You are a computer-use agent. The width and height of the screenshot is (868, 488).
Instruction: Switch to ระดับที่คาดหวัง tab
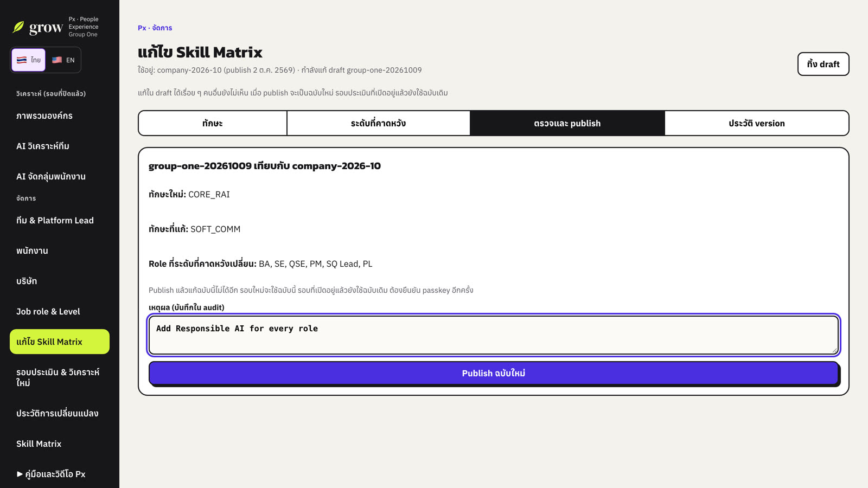click(x=378, y=123)
